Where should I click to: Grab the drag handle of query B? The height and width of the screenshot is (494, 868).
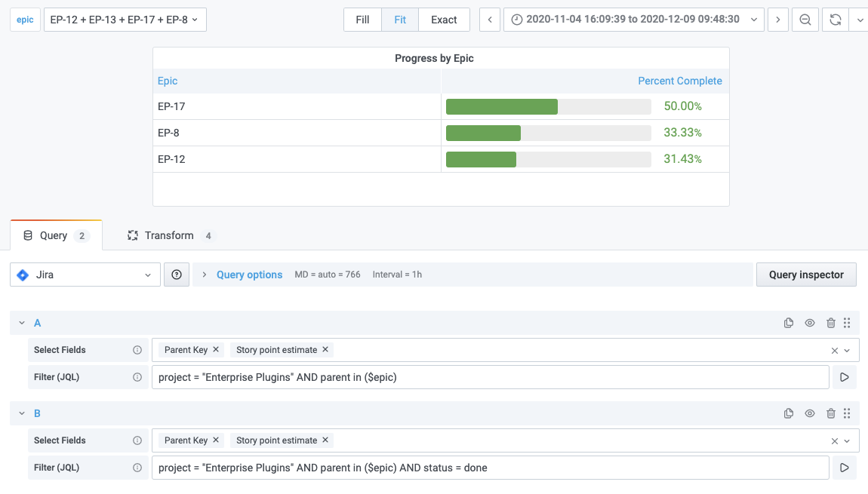[847, 413]
